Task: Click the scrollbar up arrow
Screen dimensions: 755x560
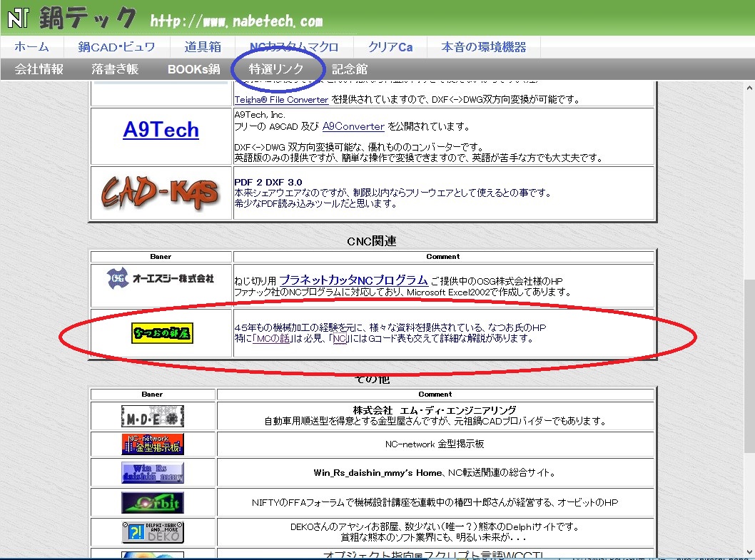Action: coord(749,88)
